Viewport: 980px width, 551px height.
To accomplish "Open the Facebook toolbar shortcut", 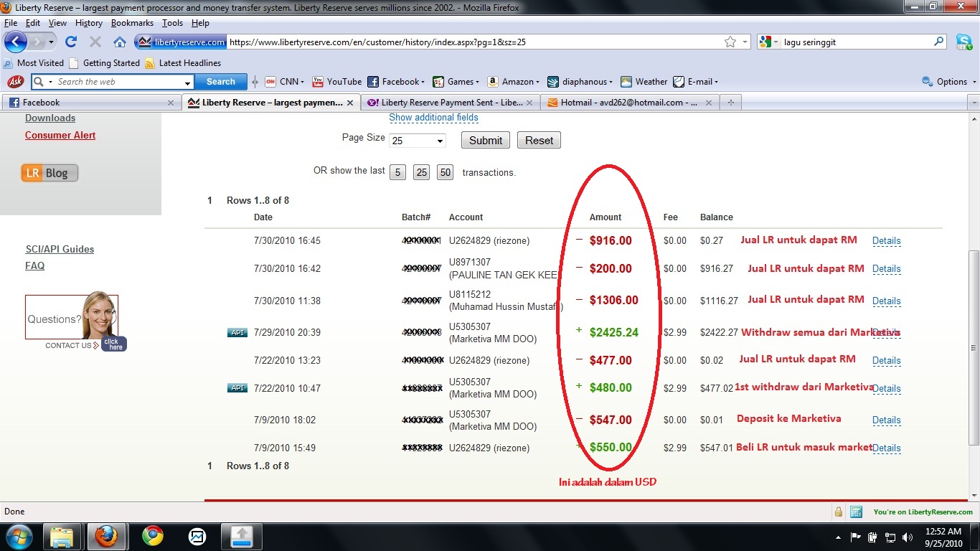I will (396, 81).
